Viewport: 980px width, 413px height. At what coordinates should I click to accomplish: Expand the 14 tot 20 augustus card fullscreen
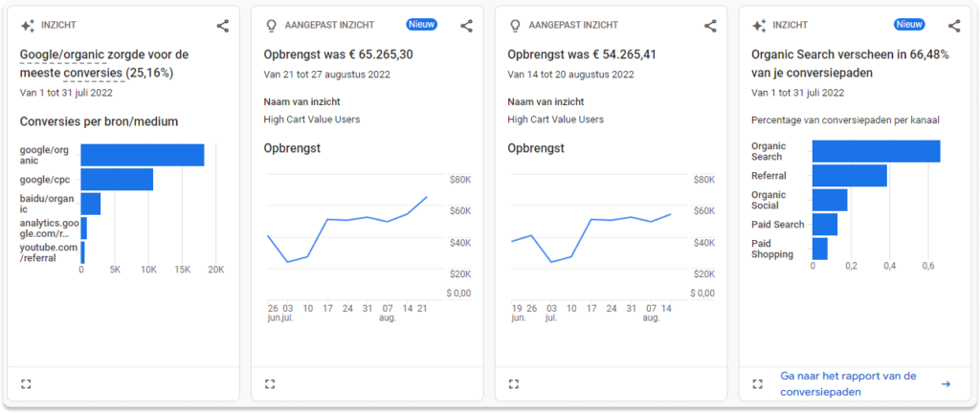(514, 383)
